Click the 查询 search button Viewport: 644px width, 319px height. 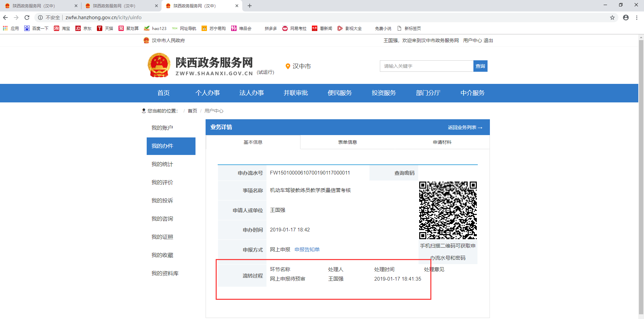[x=480, y=66]
